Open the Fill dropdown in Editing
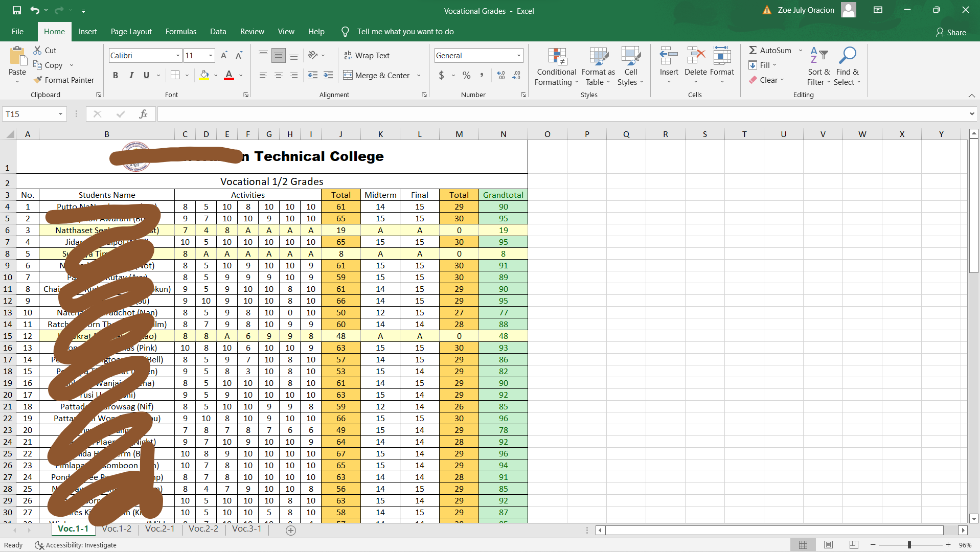Viewport: 980px width, 552px height. click(763, 65)
